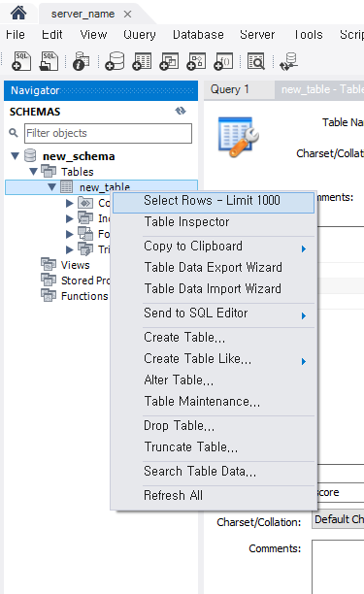Select the Views tree item
Image resolution: width=364 pixels, height=594 pixels.
coord(76,264)
